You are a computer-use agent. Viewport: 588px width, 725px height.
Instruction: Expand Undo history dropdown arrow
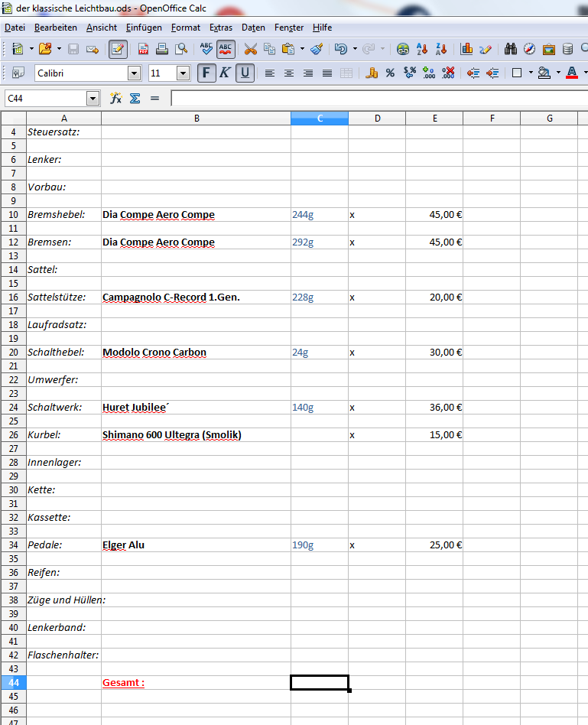(355, 48)
